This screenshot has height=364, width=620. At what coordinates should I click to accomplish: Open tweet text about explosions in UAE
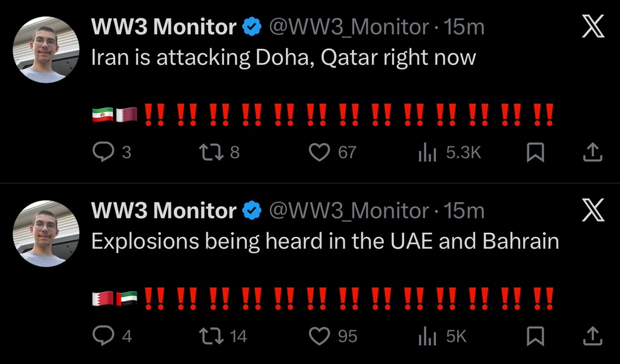325,241
